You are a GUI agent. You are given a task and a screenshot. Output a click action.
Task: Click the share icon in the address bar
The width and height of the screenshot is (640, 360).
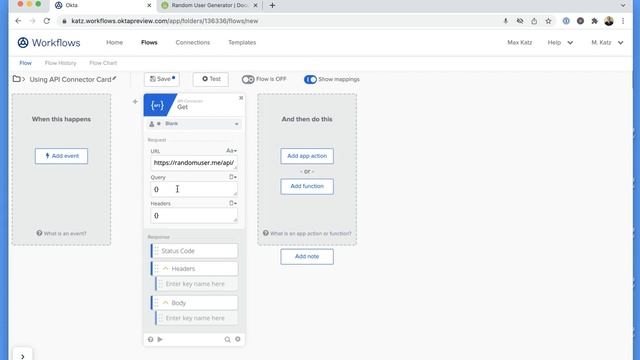pyautogui.click(x=534, y=21)
